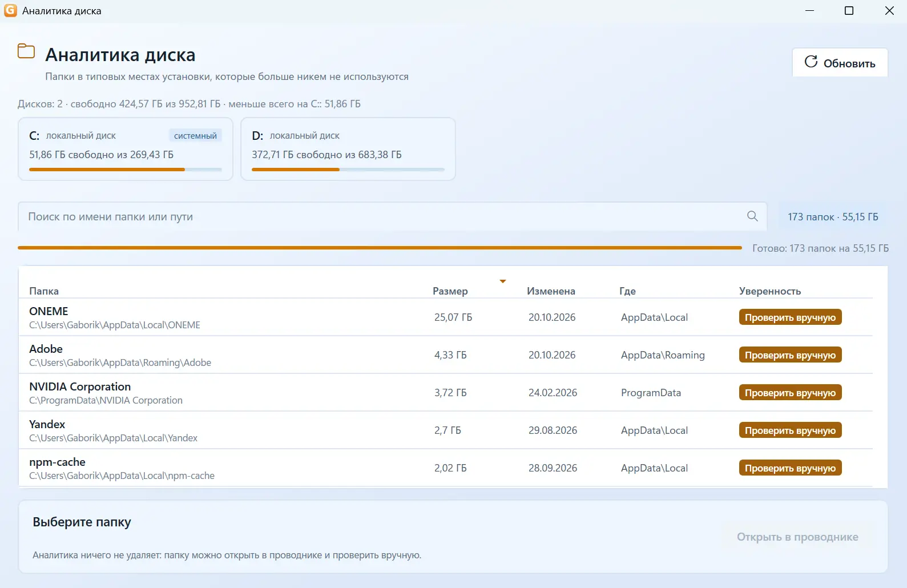Click Проверить вручную badge for NVIDIA Corporation
The width and height of the screenshot is (907, 588).
tap(790, 393)
